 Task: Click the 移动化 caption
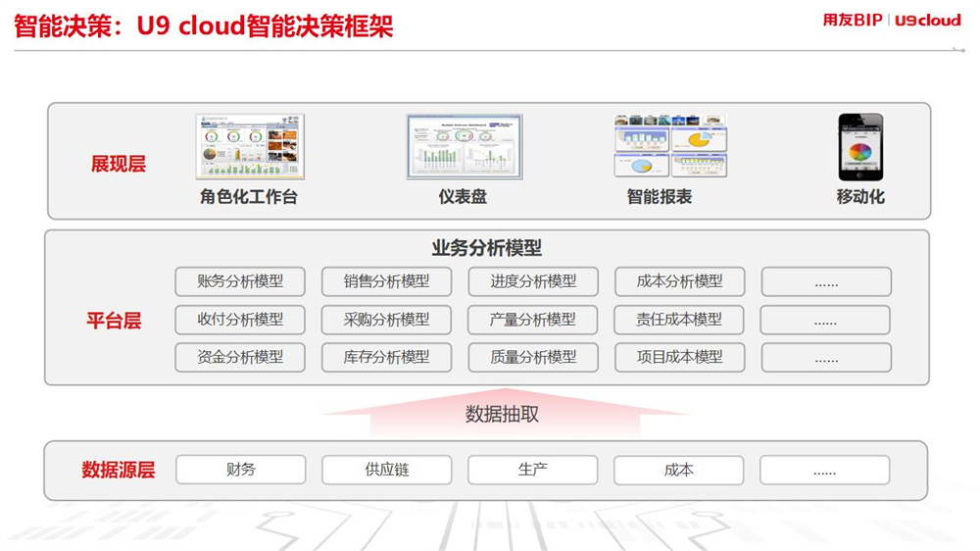[x=860, y=196]
